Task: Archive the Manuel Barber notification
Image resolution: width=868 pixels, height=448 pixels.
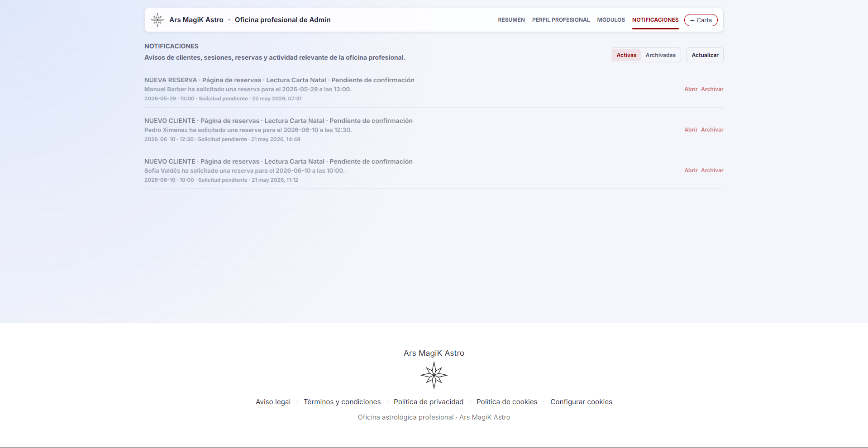Action: [712, 89]
